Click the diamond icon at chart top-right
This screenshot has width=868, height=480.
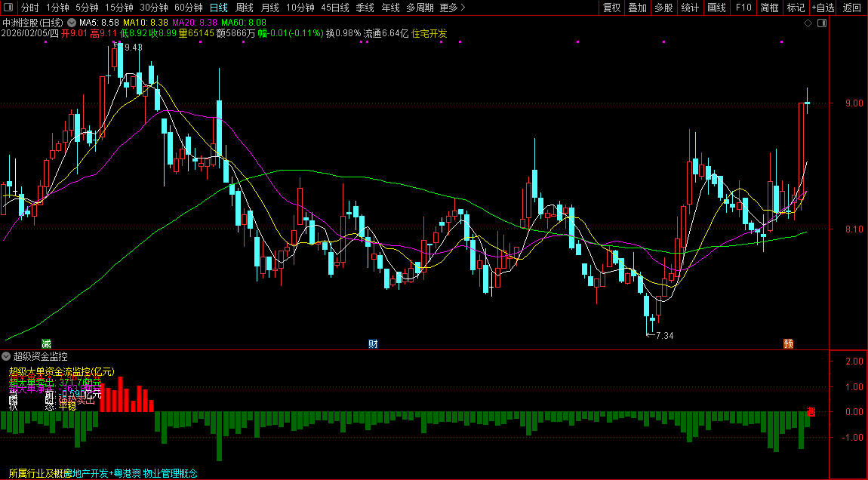(x=808, y=23)
